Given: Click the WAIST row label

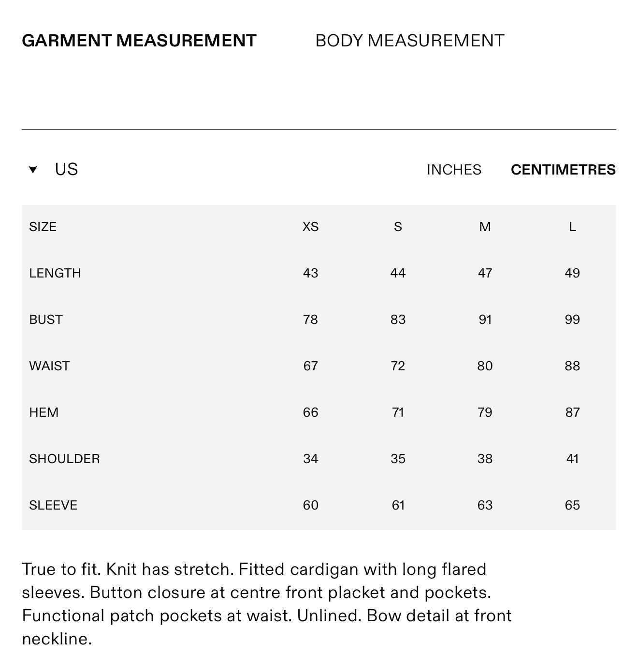Looking at the screenshot, I should pyautogui.click(x=49, y=366).
